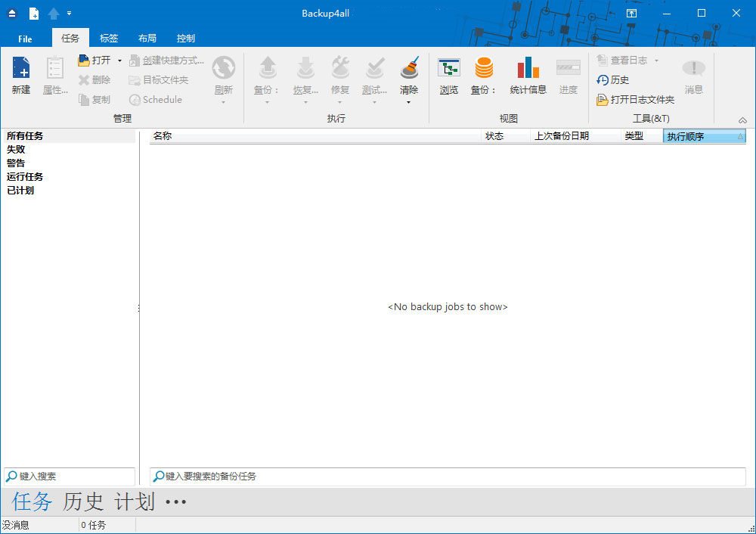
Task: Click the ··· more navigation options button
Action: [175, 502]
